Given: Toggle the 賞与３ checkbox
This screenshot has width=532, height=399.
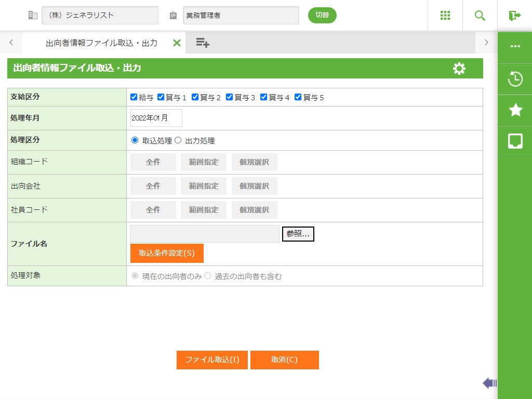Looking at the screenshot, I should click(230, 97).
